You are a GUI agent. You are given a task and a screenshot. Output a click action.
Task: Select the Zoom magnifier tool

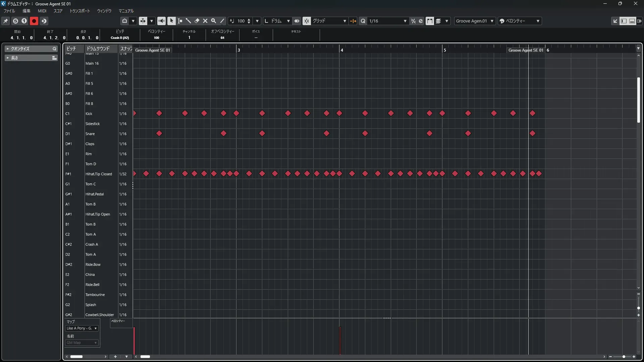(214, 21)
